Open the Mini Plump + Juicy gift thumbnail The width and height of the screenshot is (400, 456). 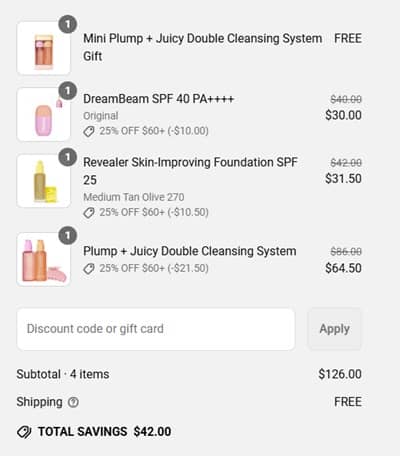pos(44,48)
